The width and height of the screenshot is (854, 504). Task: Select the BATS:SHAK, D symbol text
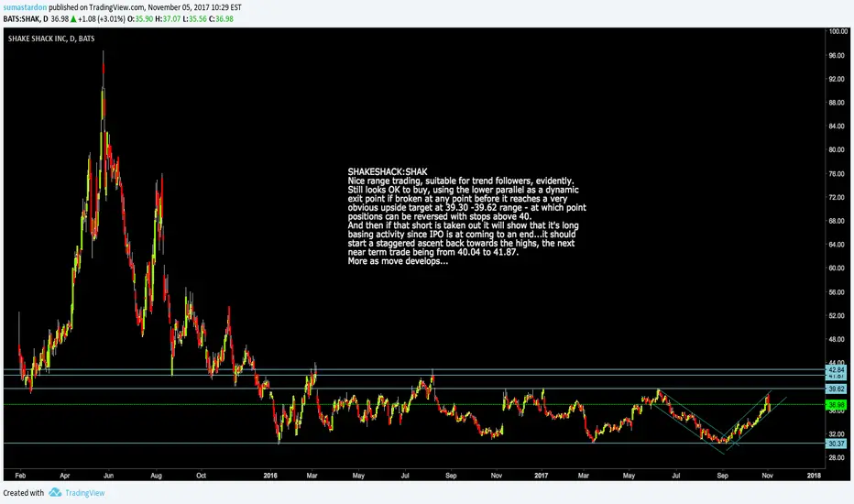pyautogui.click(x=26, y=19)
